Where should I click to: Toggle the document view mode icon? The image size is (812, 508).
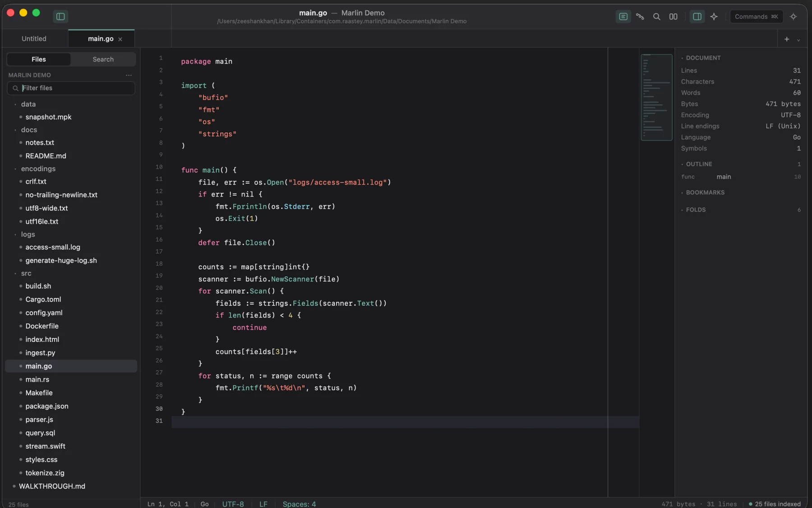tap(623, 17)
